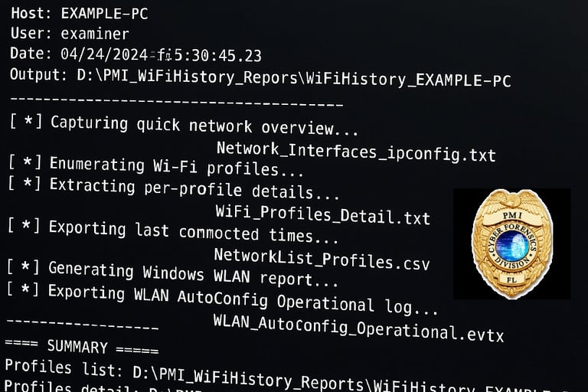Click the FL banner on the badge

(x=511, y=279)
